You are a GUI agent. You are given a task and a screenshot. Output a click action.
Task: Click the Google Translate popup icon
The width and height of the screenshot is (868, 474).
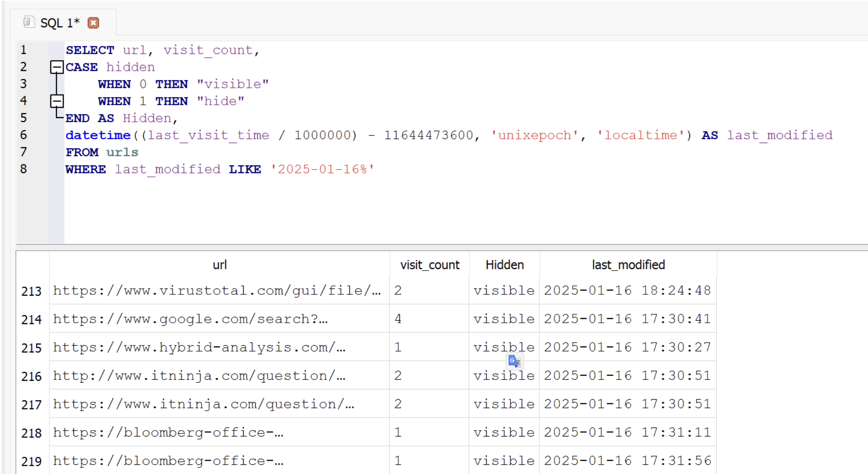point(514,361)
